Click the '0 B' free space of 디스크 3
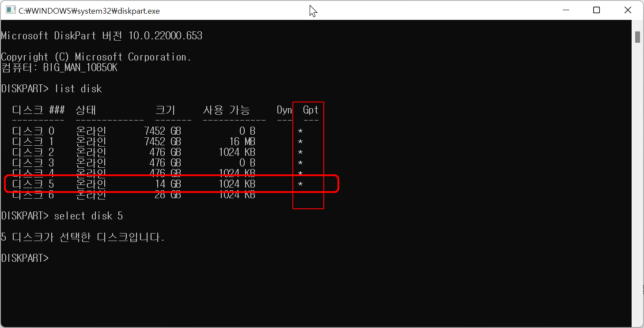This screenshot has height=328, width=644. point(247,163)
